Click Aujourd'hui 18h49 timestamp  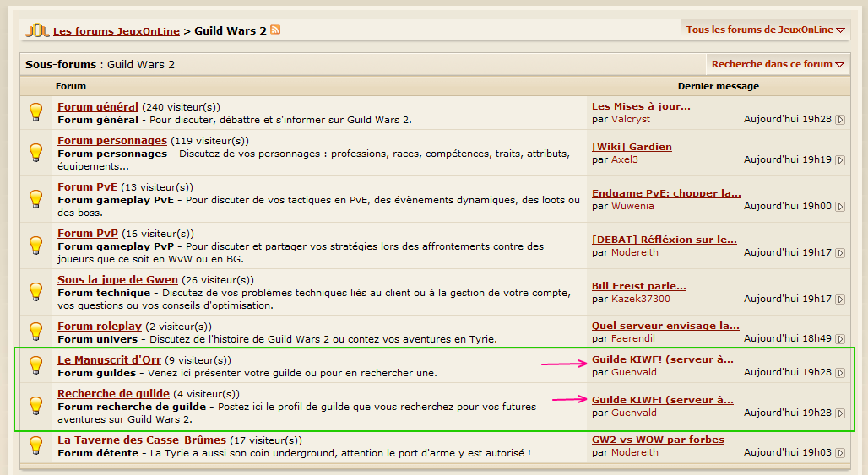[788, 338]
